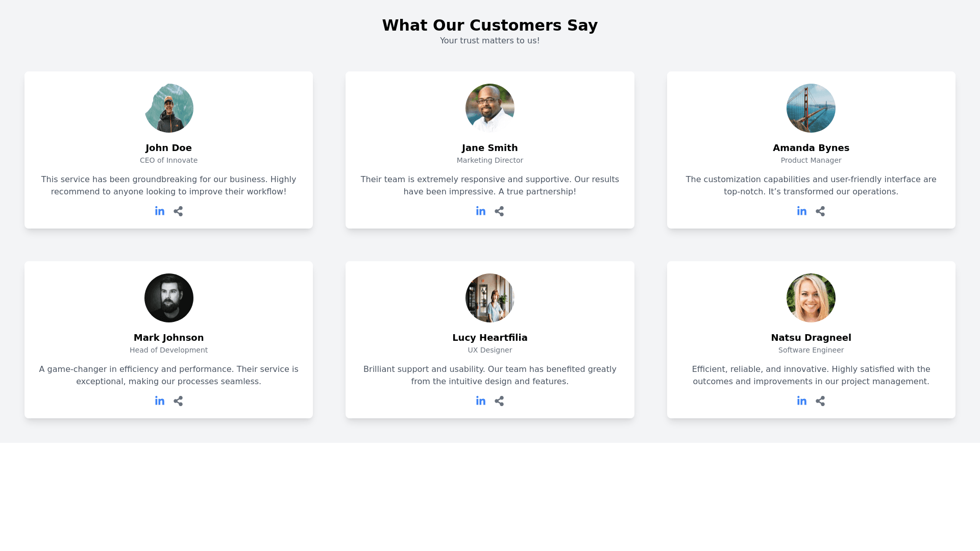This screenshot has width=980, height=551.
Task: Click Lucy Heartfilia's profile picture
Action: pyautogui.click(x=490, y=298)
